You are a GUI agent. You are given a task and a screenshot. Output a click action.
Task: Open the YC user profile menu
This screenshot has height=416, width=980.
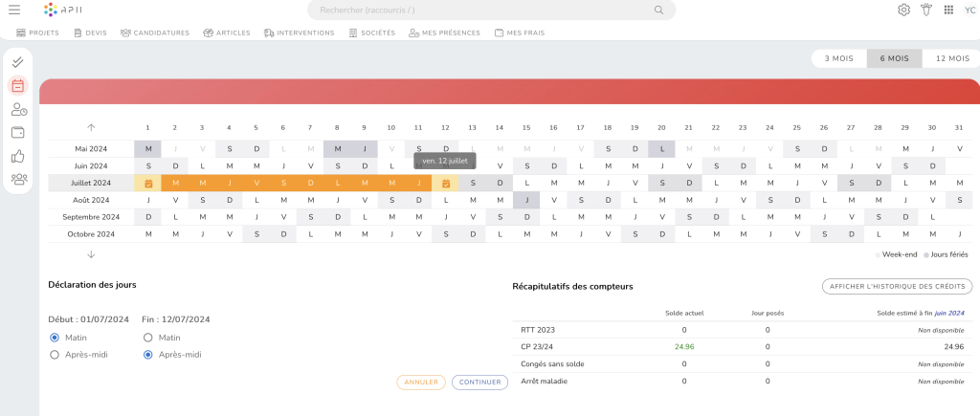pyautogui.click(x=969, y=10)
